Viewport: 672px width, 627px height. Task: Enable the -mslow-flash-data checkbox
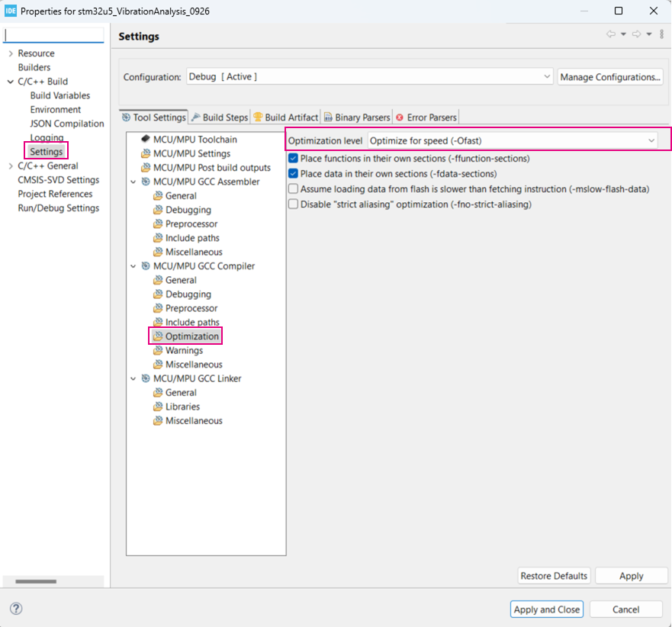pos(293,189)
